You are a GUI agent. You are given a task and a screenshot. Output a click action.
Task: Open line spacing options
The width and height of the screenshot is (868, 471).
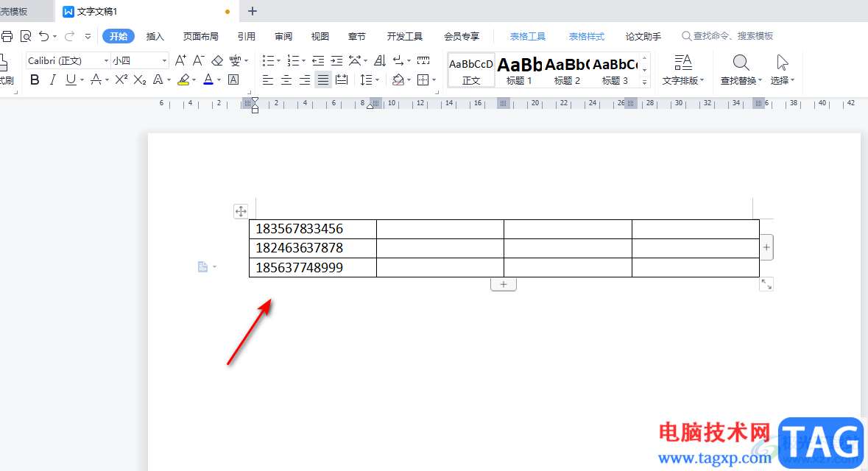pyautogui.click(x=367, y=79)
